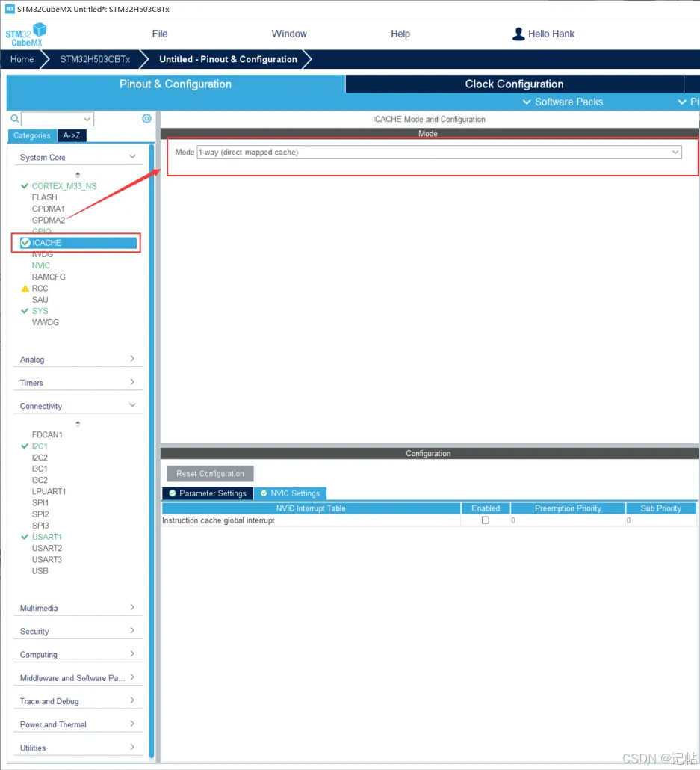Select the NVIC Settings tab
This screenshot has width=700, height=770.
tap(290, 493)
